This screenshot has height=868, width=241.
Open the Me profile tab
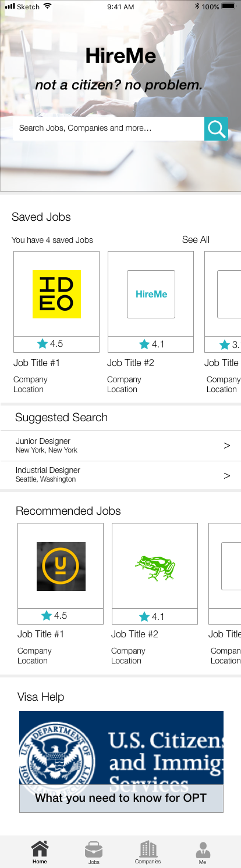click(203, 852)
